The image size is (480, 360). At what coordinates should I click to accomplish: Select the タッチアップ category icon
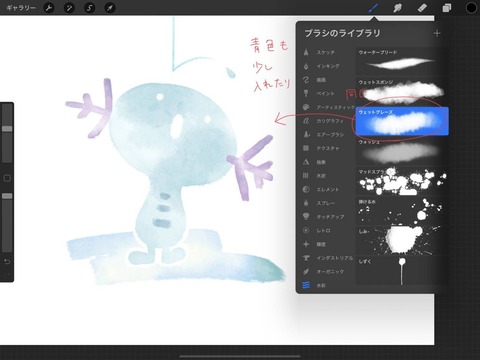tap(306, 217)
